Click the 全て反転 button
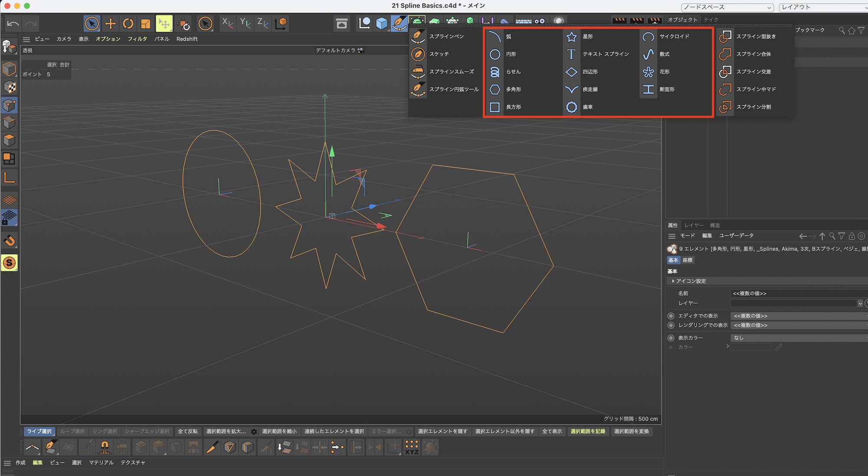Image resolution: width=868 pixels, height=476 pixels. (187, 431)
